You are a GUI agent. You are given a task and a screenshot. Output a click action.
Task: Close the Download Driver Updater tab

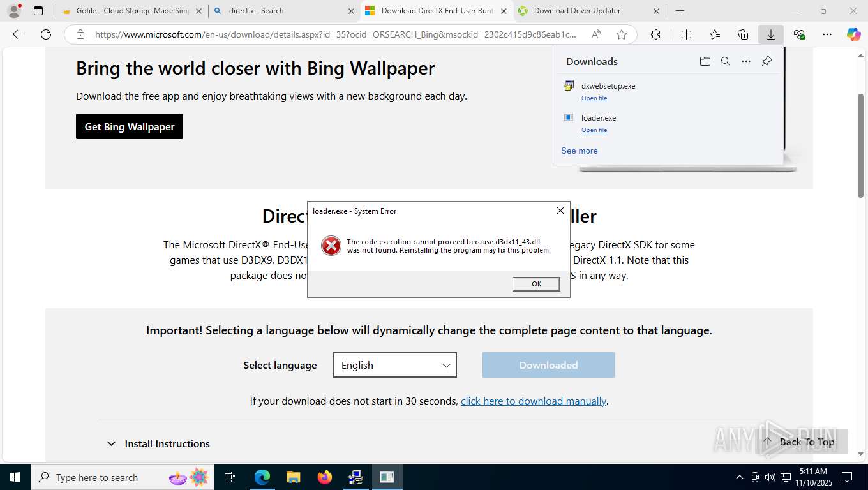tap(657, 11)
